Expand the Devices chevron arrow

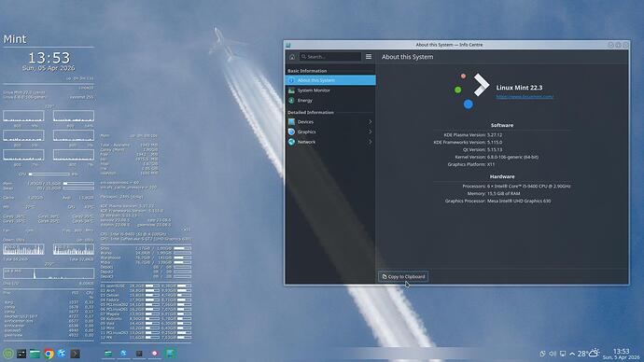pos(370,122)
